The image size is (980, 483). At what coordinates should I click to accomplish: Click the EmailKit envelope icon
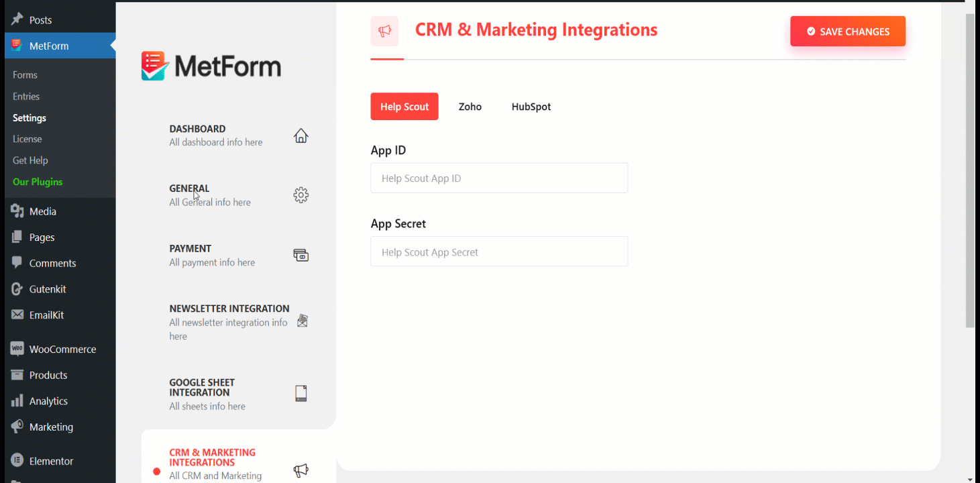17,315
